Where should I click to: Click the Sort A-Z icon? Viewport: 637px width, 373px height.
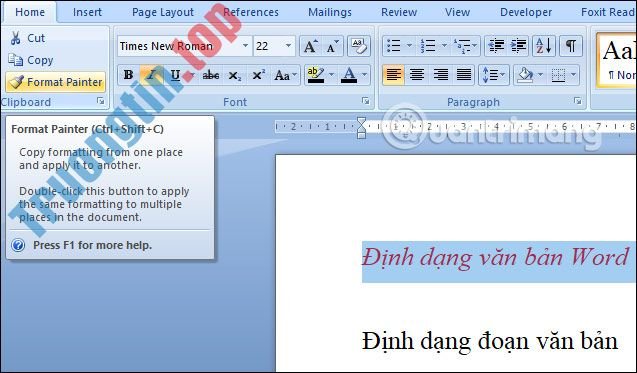coord(544,46)
